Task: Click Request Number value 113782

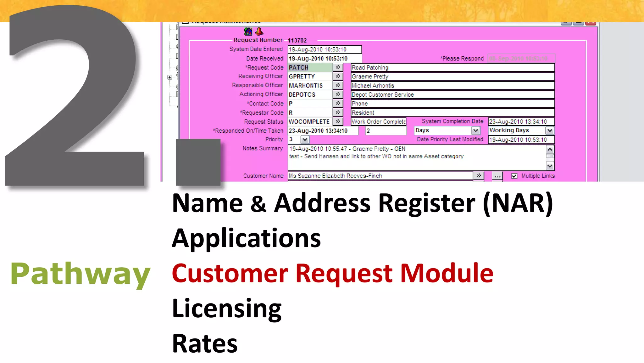Action: click(x=297, y=40)
